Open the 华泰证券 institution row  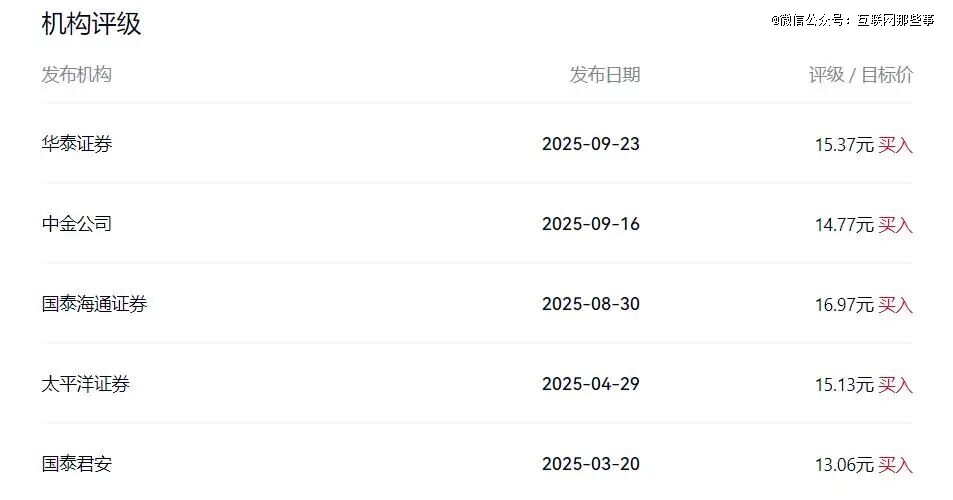(x=77, y=144)
